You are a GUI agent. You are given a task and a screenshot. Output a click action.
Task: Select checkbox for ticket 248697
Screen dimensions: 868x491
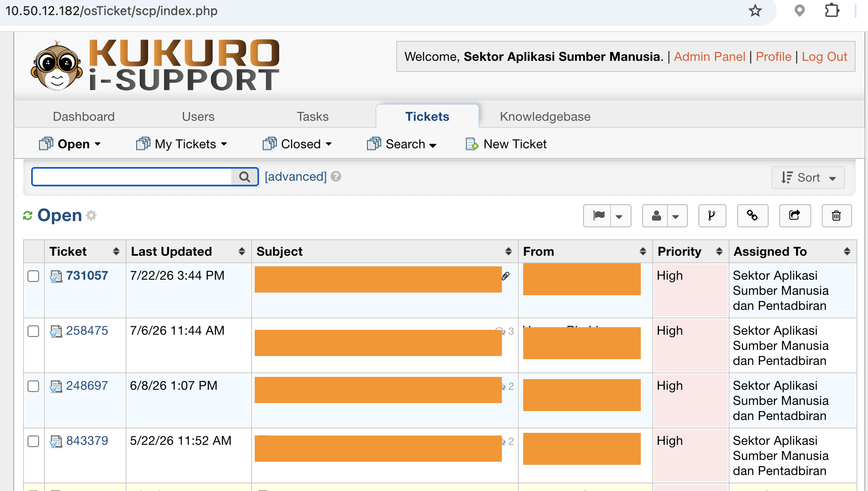click(33, 386)
